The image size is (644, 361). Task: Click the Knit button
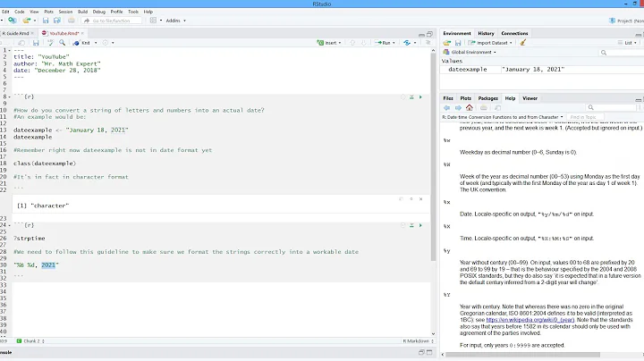81,43
